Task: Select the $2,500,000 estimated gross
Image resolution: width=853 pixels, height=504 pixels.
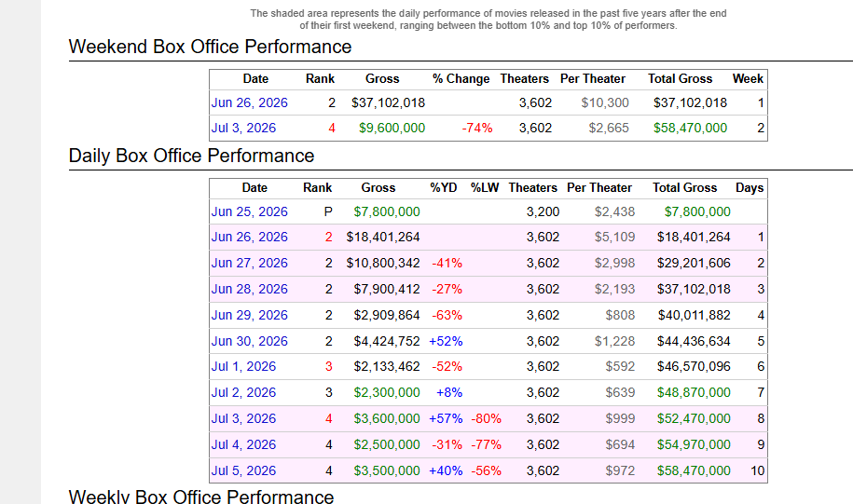Action: point(387,444)
